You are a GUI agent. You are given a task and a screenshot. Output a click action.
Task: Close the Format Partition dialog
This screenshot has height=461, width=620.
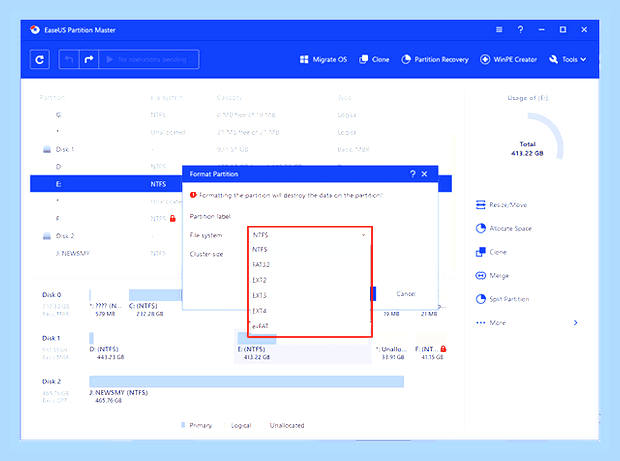tap(424, 174)
